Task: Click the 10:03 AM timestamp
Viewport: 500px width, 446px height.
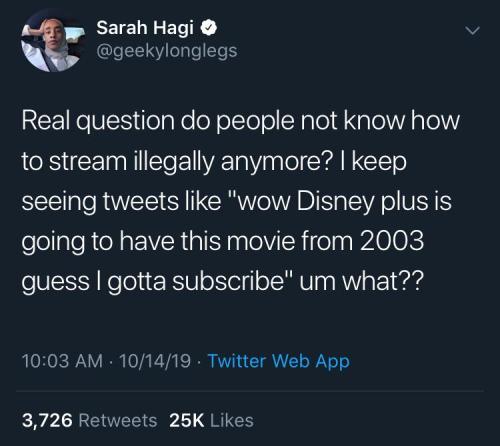Action: pyautogui.click(x=62, y=361)
